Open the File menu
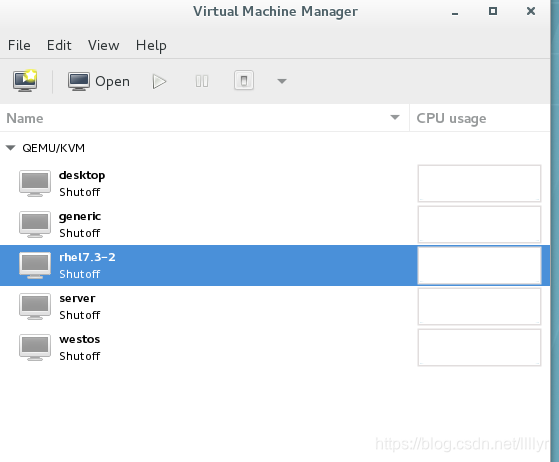 [x=19, y=45]
